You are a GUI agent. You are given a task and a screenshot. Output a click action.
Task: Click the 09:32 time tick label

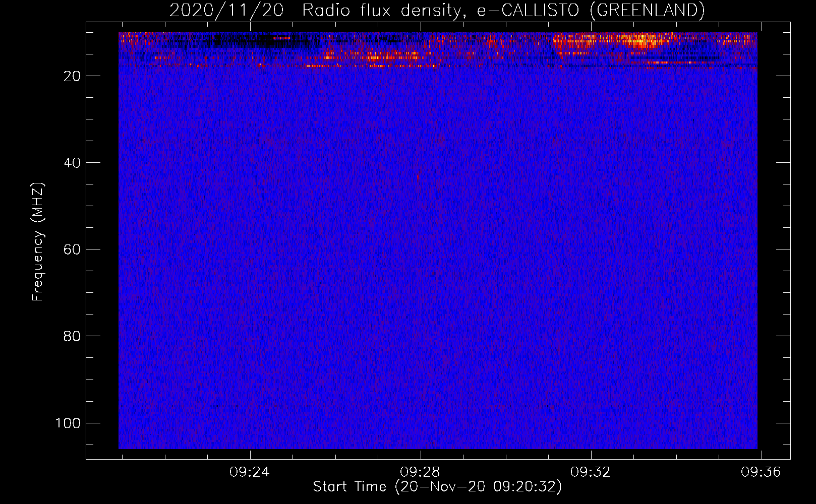[x=591, y=472]
